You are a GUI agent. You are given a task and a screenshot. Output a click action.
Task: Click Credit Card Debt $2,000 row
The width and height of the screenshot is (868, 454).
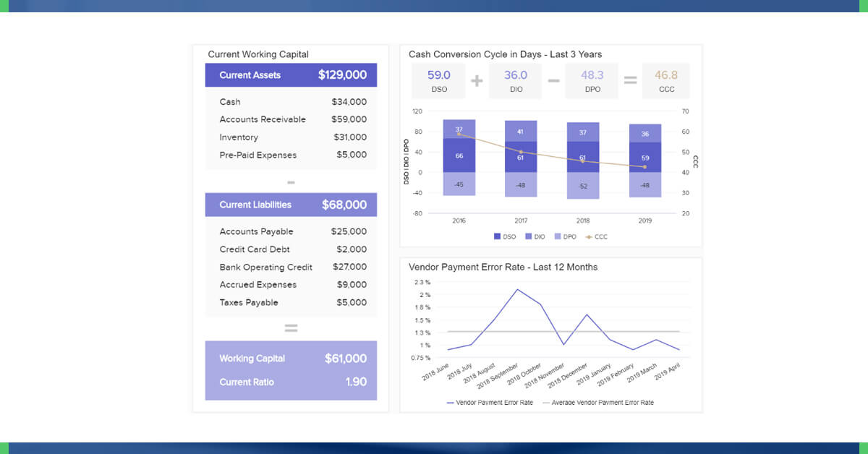(x=292, y=249)
